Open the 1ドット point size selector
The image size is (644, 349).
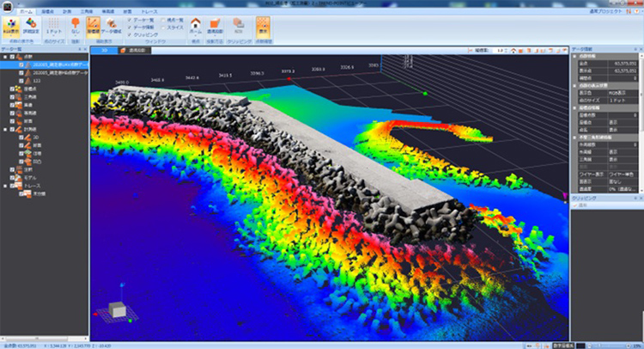point(54,28)
